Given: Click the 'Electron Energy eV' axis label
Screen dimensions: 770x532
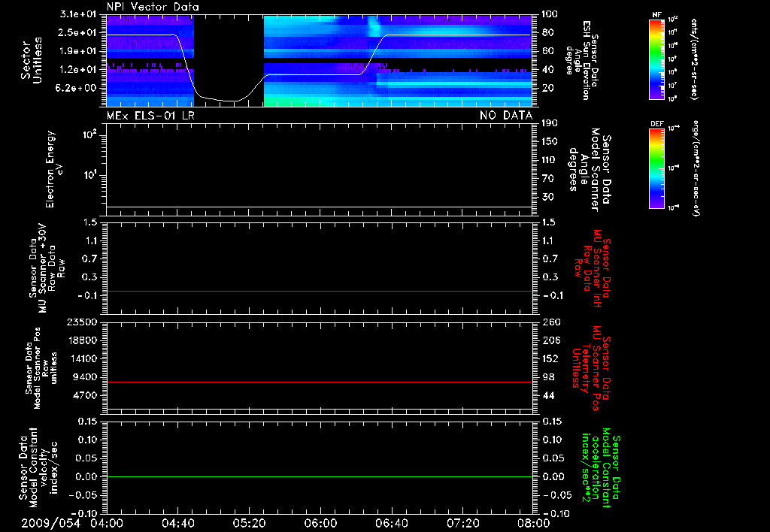Looking at the screenshot, I should coord(54,169).
